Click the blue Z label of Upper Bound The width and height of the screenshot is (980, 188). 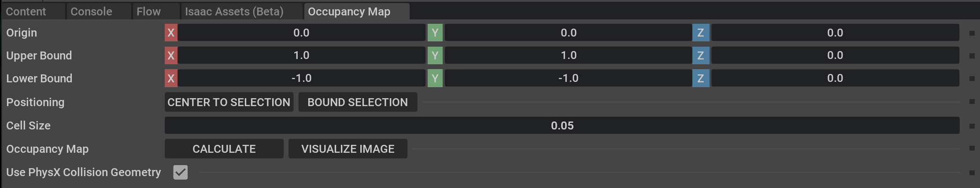pos(700,55)
